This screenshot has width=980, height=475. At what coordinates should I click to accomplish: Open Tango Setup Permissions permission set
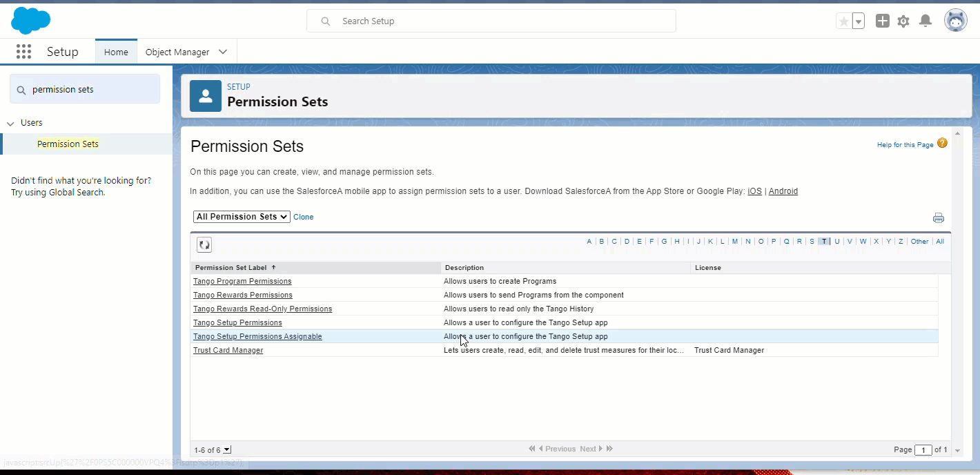pyautogui.click(x=237, y=322)
